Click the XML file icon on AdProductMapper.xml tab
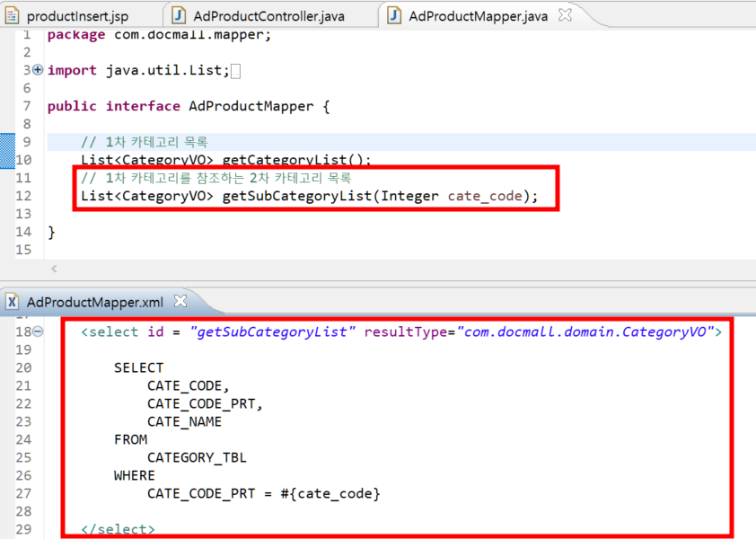The height and width of the screenshot is (539, 756). pyautogui.click(x=12, y=302)
